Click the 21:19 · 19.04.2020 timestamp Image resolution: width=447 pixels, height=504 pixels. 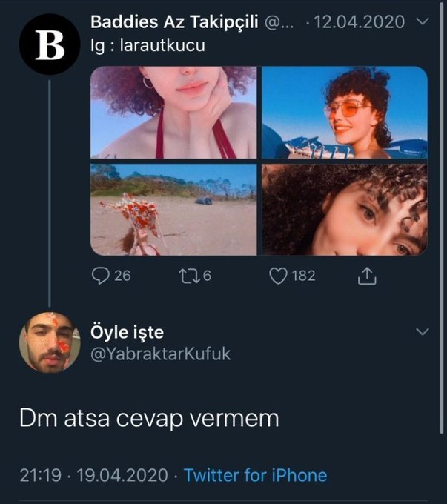(93, 475)
